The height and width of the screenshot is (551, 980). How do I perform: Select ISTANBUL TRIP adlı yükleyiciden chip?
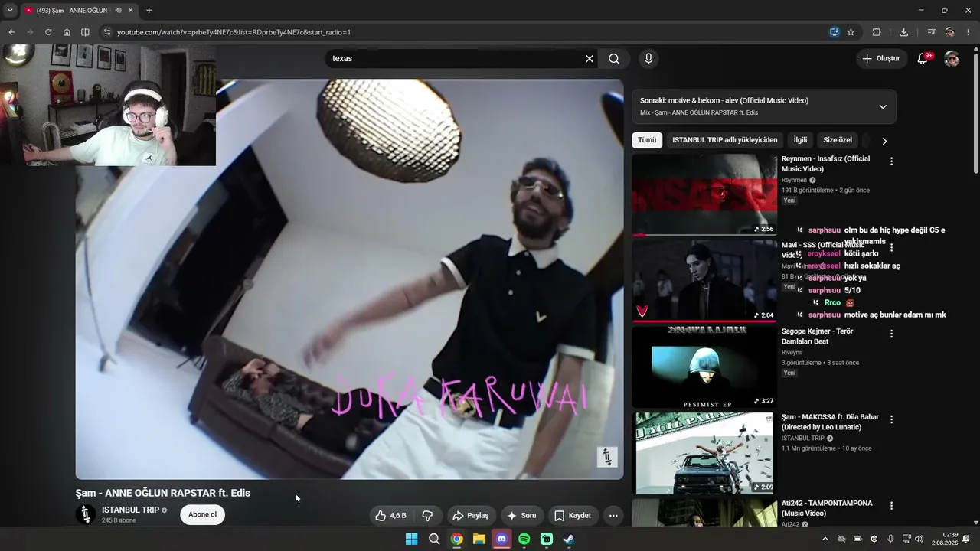coord(724,140)
